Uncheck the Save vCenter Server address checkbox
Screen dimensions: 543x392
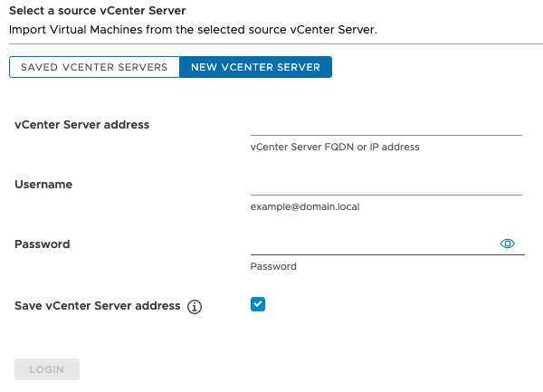pyautogui.click(x=258, y=304)
